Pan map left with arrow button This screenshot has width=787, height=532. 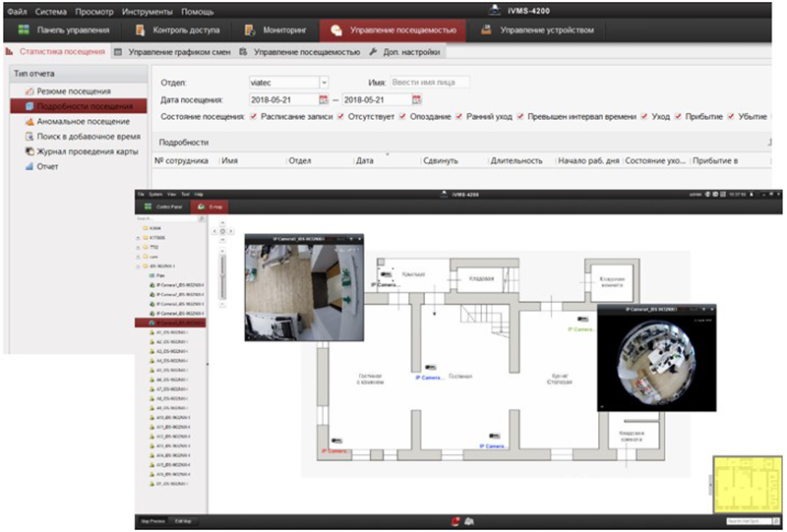click(214, 231)
